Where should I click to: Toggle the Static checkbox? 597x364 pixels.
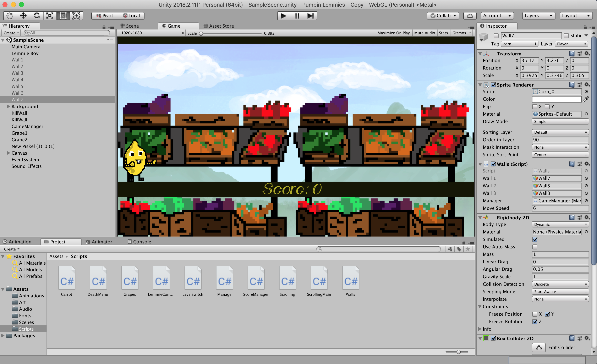point(566,36)
